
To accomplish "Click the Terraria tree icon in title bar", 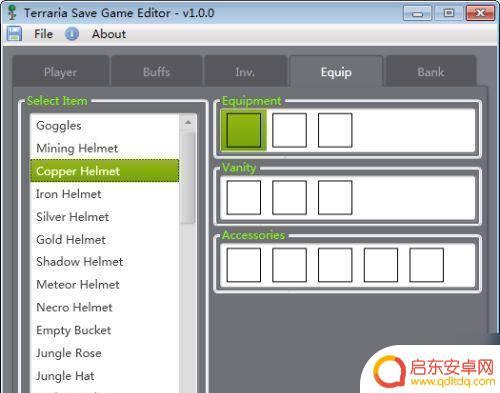I will click(12, 12).
